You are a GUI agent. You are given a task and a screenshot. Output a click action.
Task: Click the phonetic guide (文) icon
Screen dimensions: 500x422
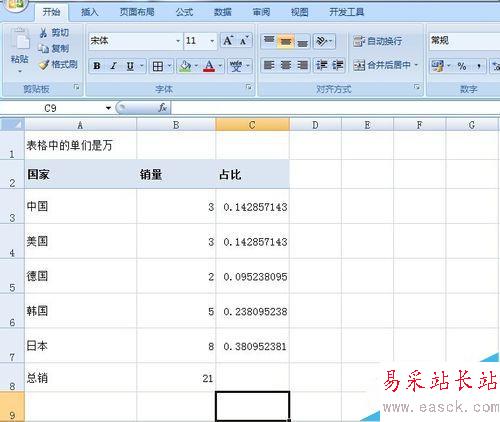coord(236,66)
